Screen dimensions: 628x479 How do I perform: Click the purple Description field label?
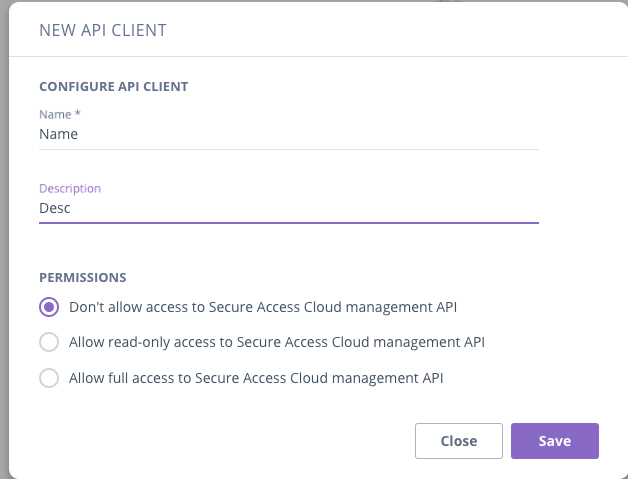(x=70, y=188)
